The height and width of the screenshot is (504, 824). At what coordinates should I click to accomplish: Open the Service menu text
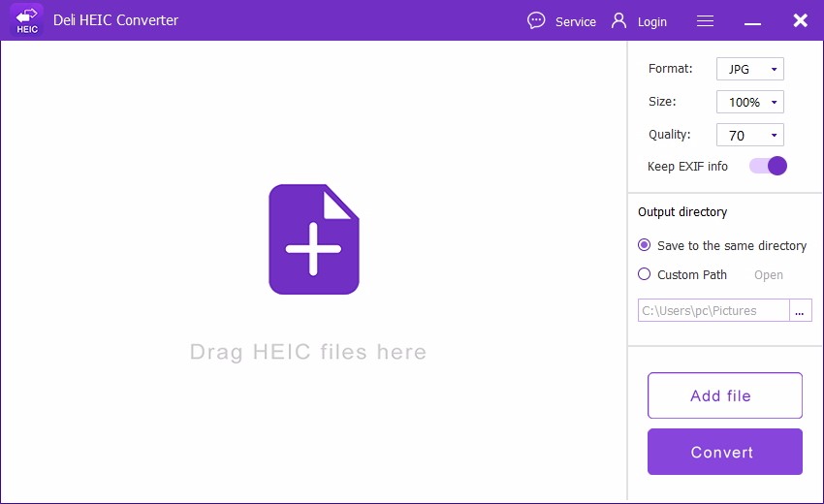pyautogui.click(x=576, y=21)
